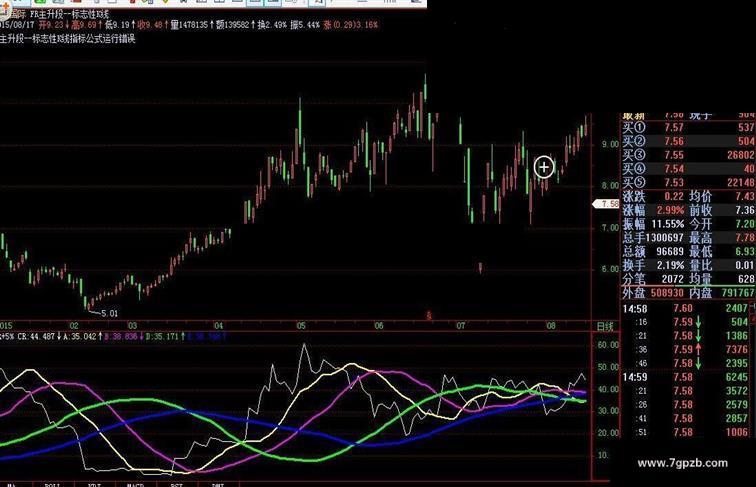Image resolution: width=756 pixels, height=487 pixels.
Task: Click the 量比 0.01 value
Action: [745, 265]
